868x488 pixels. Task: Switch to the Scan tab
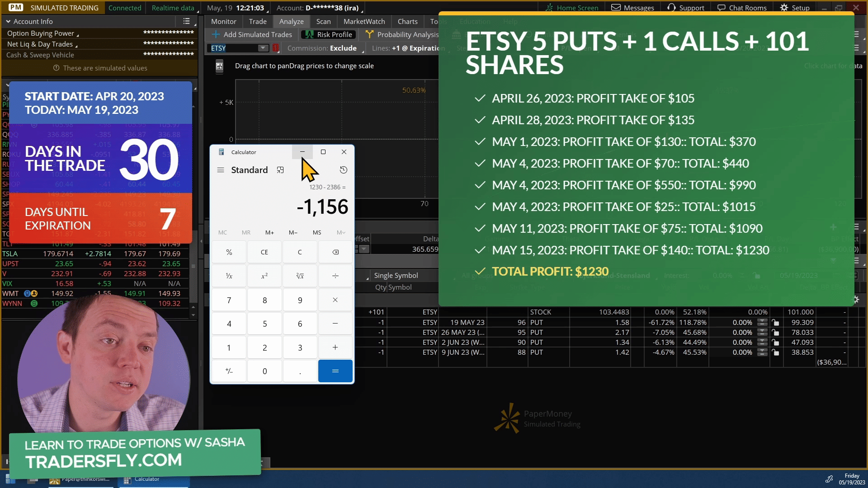pos(324,21)
